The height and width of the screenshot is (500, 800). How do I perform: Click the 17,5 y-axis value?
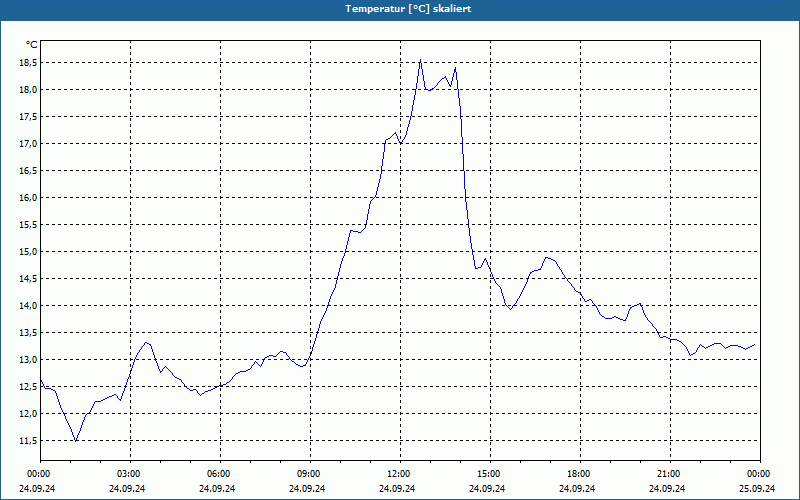pyautogui.click(x=28, y=117)
